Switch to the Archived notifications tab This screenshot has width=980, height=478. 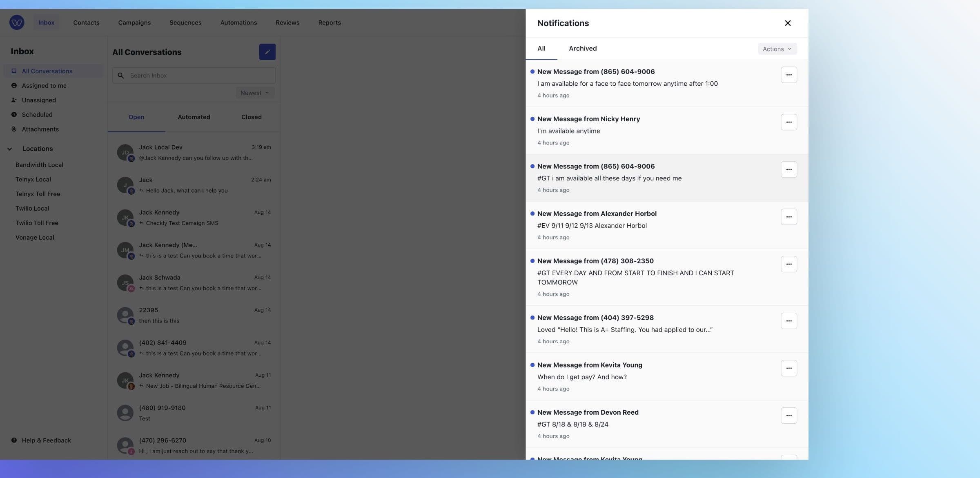(x=582, y=48)
